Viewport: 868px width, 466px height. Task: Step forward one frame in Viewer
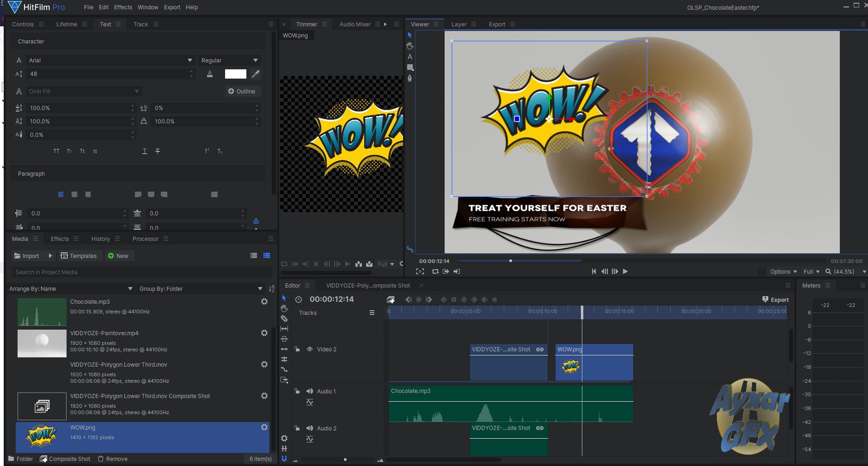point(615,271)
